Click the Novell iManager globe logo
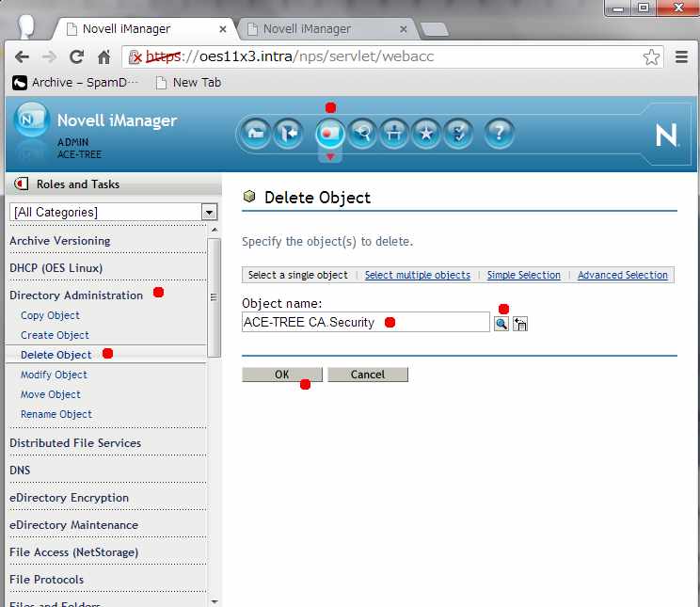 tap(31, 120)
